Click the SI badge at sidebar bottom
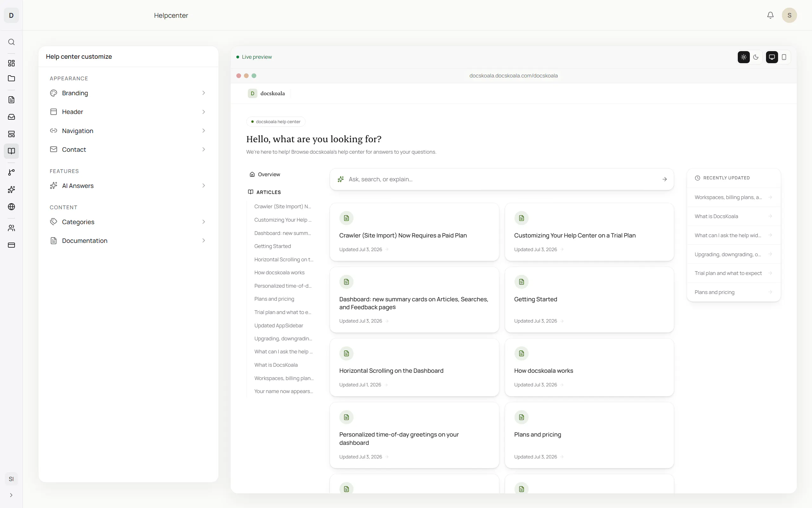 click(x=11, y=479)
